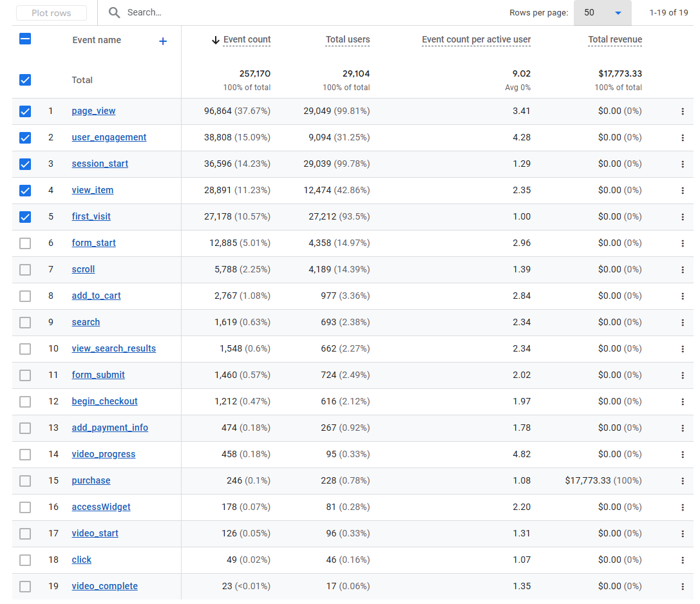
Task: Sort by Total users column header
Action: click(348, 39)
